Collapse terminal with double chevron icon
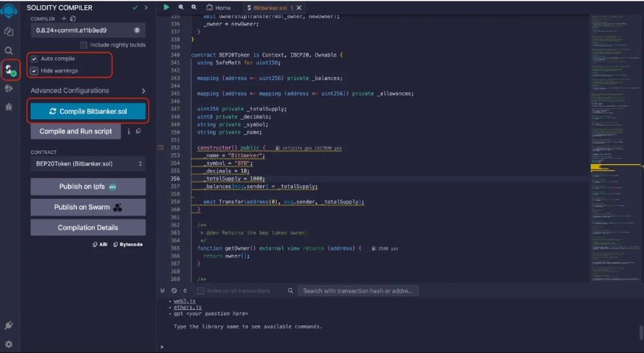This screenshot has width=644, height=353. 162,290
